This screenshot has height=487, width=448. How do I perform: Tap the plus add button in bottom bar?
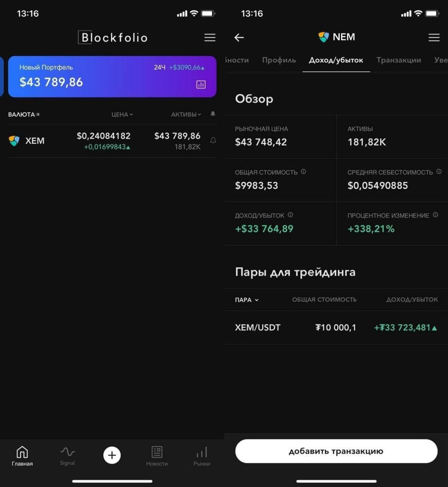coord(112,455)
